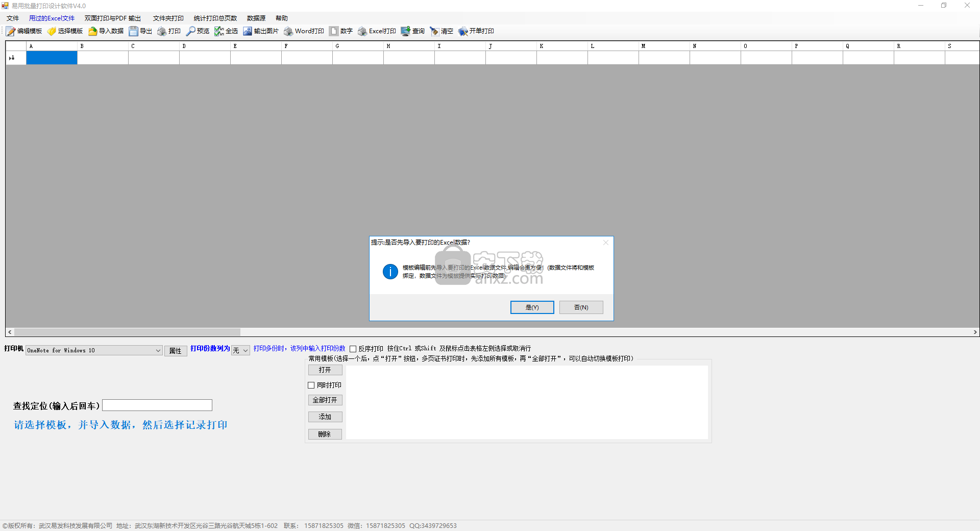Click the copyright text 武汉易发科技发展有限公司
This screenshot has width=980, height=531.
76,526
